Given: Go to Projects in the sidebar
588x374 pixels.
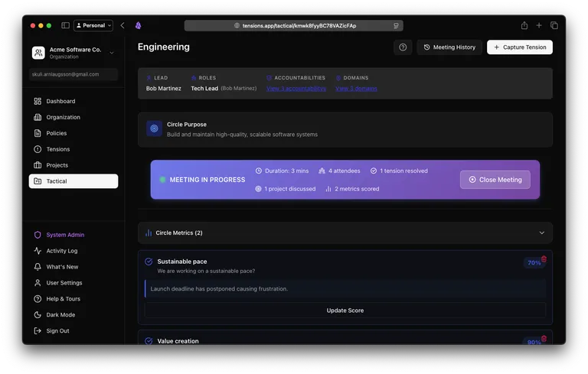Looking at the screenshot, I should 57,165.
